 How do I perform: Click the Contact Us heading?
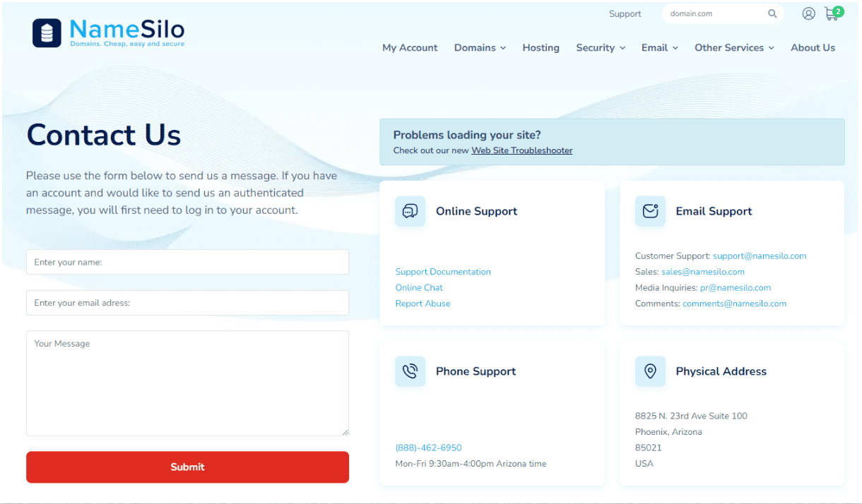104,134
